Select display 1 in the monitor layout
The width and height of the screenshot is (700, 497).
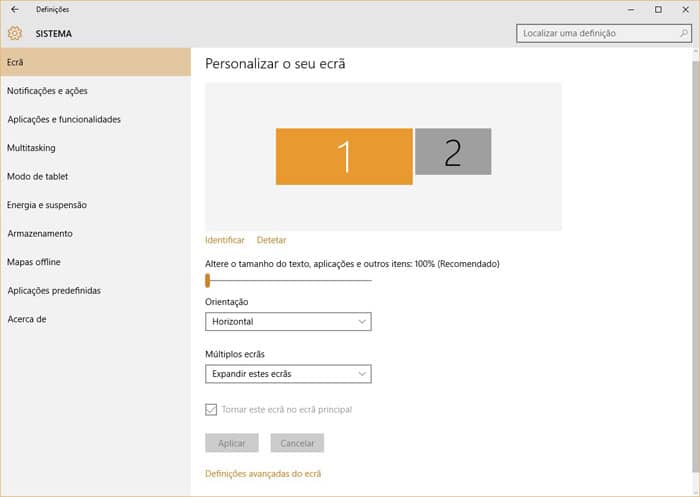click(344, 156)
